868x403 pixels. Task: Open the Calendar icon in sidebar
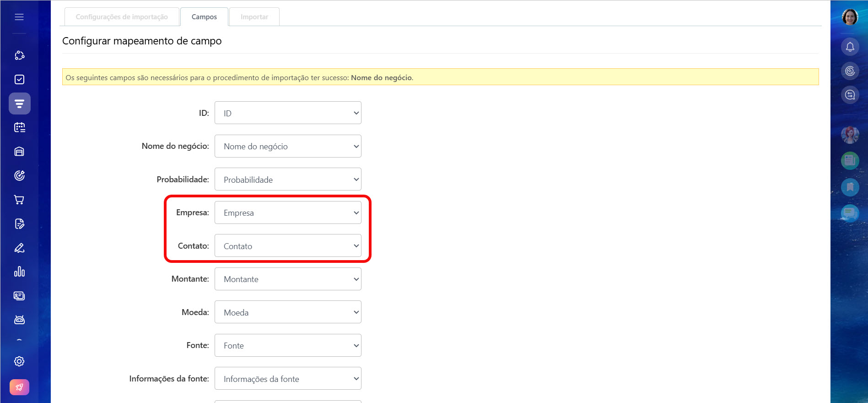tap(19, 127)
